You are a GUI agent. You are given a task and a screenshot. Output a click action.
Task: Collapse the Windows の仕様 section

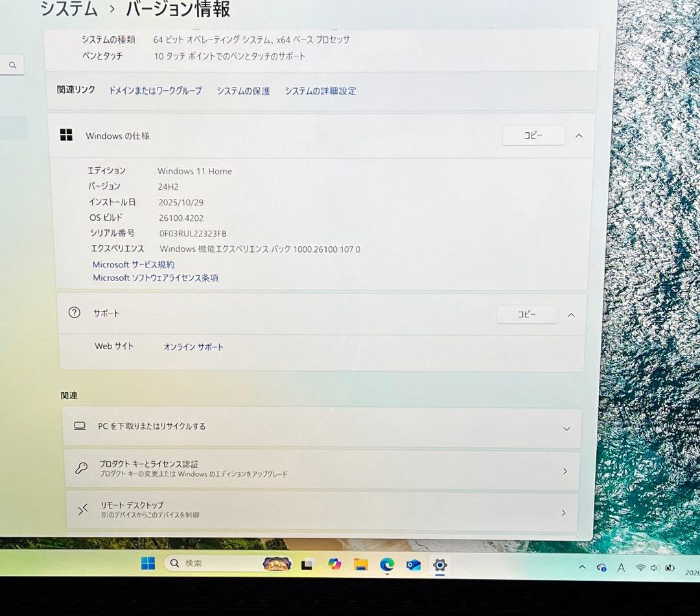(579, 135)
